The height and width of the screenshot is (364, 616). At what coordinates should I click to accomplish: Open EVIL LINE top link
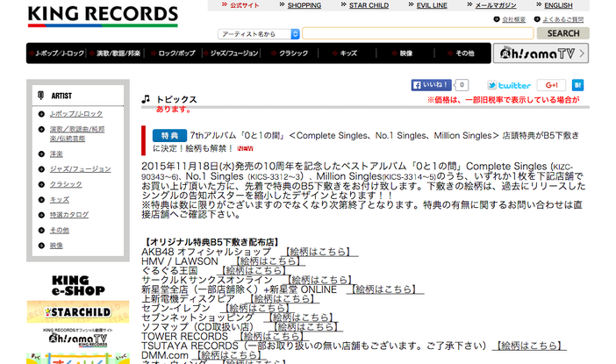coord(432,5)
